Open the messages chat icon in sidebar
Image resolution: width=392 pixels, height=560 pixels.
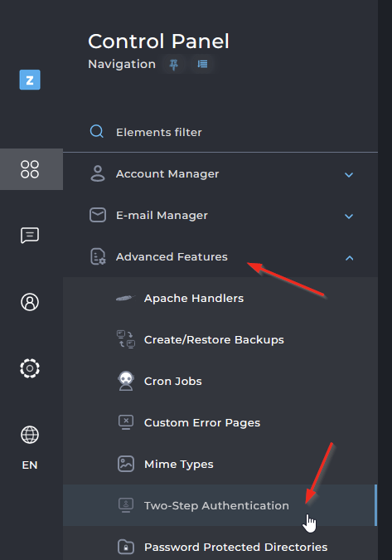click(30, 236)
